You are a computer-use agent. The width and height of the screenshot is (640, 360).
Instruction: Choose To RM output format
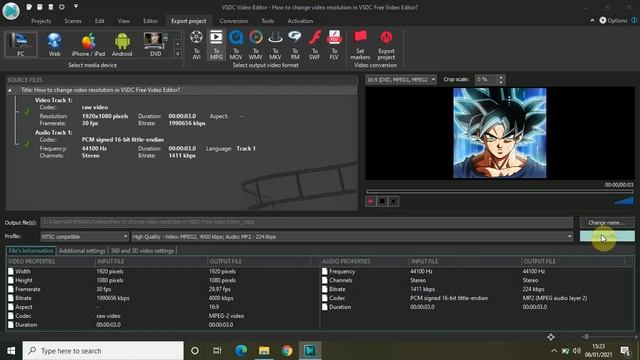tap(295, 45)
